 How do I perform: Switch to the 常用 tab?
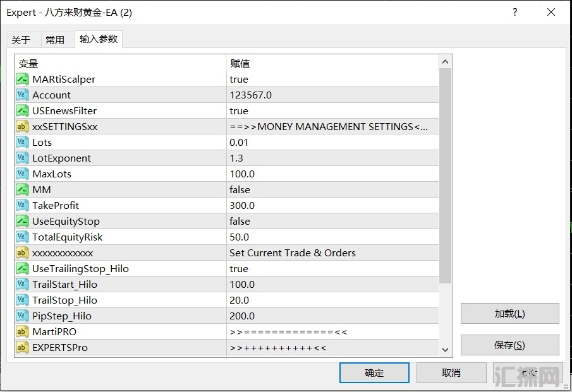point(55,40)
